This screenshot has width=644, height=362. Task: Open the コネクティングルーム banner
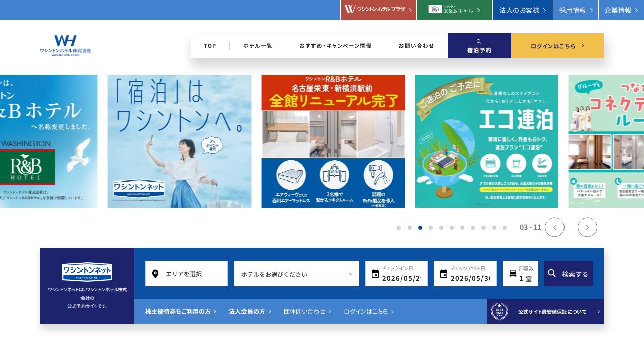coord(606,141)
